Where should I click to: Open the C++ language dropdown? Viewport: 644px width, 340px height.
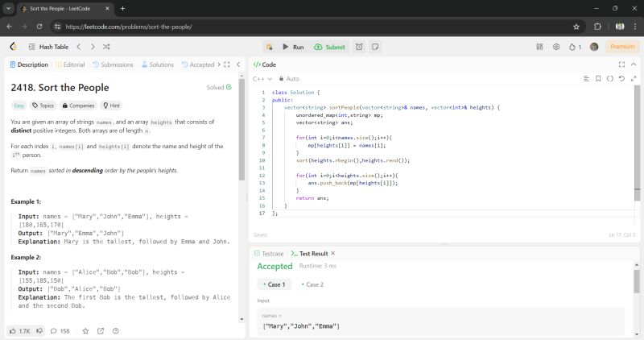[x=262, y=79]
